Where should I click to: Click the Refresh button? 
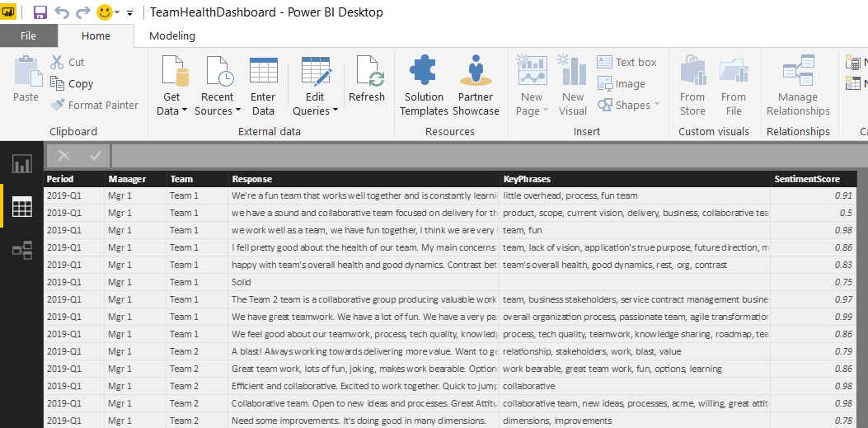(x=367, y=78)
